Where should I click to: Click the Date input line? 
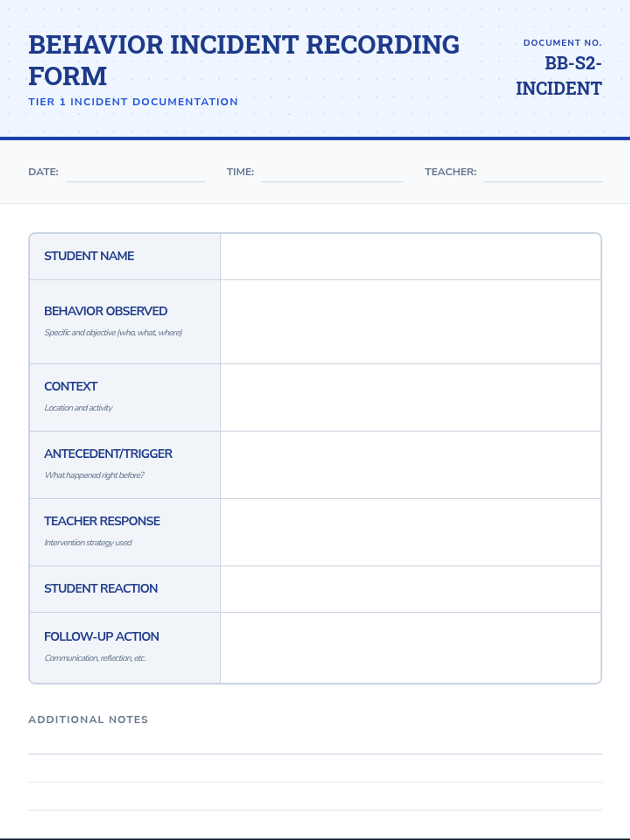click(x=135, y=173)
